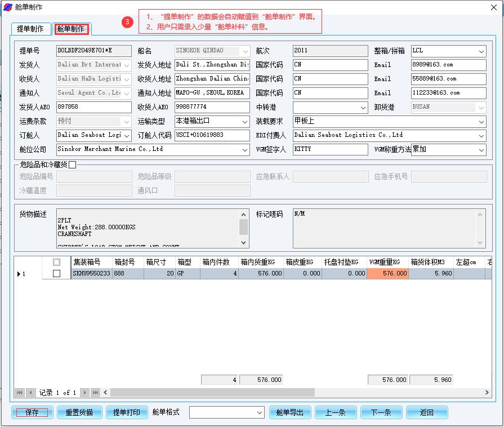
Task: Click the orange VGM重重KG cell
Action: click(x=387, y=274)
